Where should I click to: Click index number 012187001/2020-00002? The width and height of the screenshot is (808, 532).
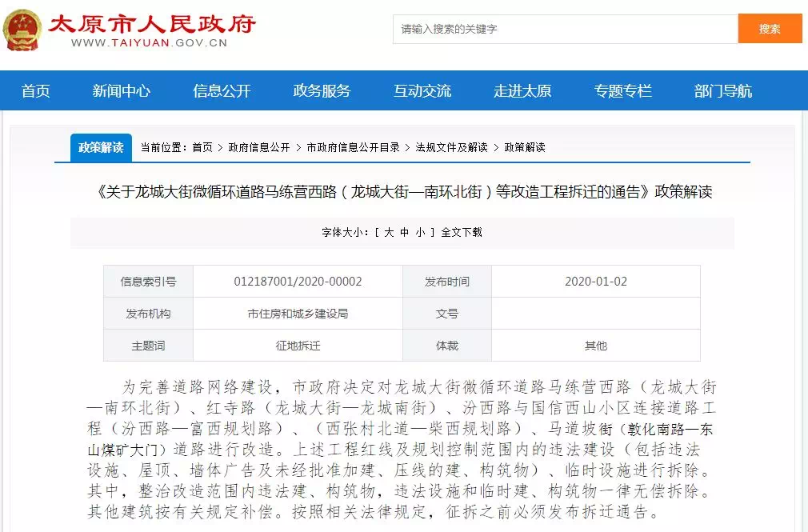point(298,282)
